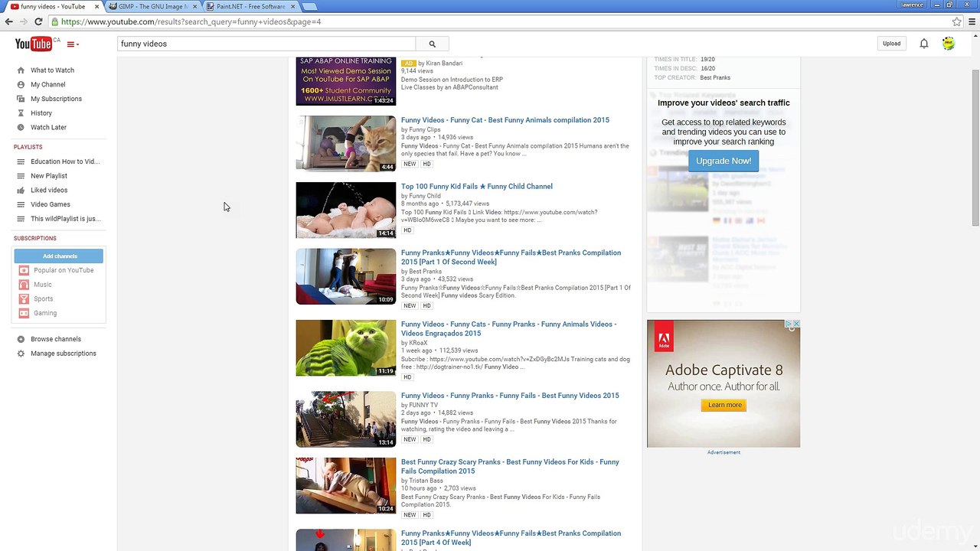This screenshot has width=980, height=551.
Task: Open the account avatar menu
Action: click(949, 44)
